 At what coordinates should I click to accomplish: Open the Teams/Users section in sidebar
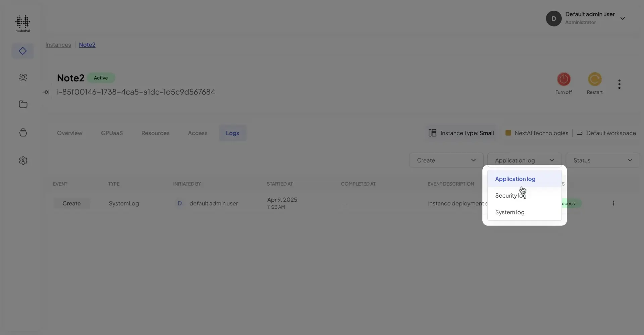point(22,77)
